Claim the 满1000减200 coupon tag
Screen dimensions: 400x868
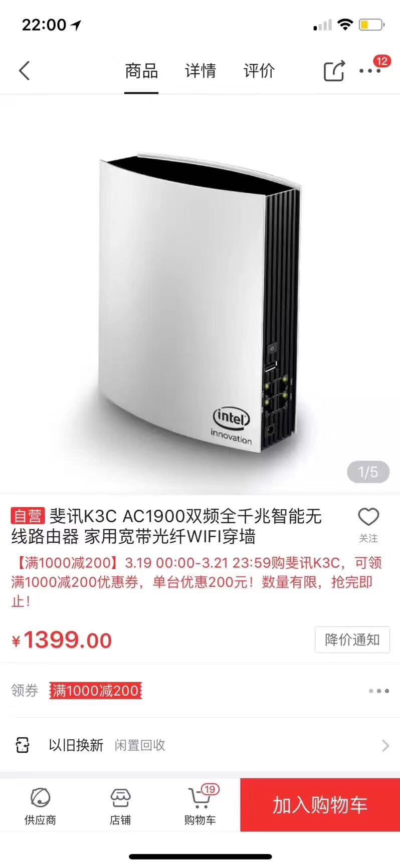[95, 691]
